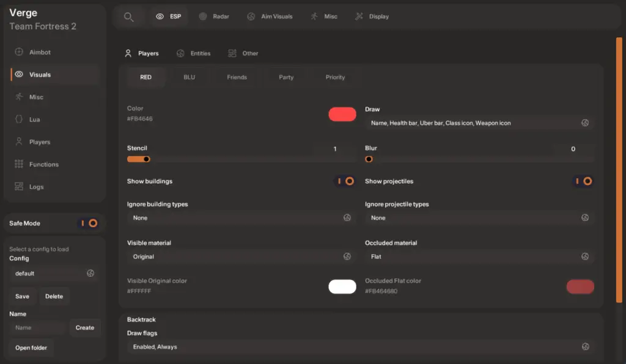Image resolution: width=626 pixels, height=364 pixels.
Task: Click the Delete config button
Action: pos(54,296)
